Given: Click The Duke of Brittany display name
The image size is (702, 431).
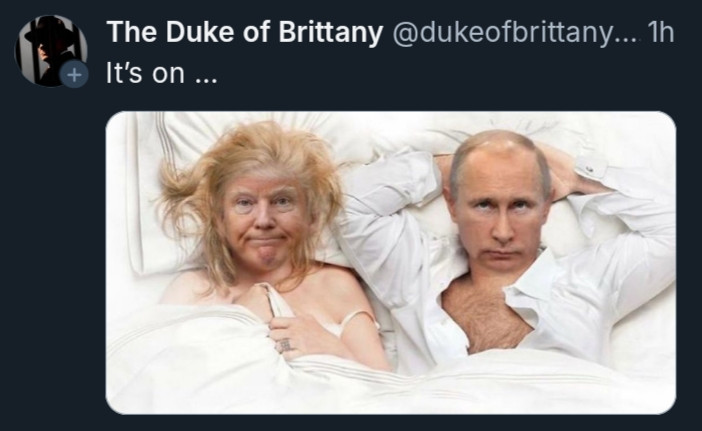Looking at the screenshot, I should tap(245, 32).
